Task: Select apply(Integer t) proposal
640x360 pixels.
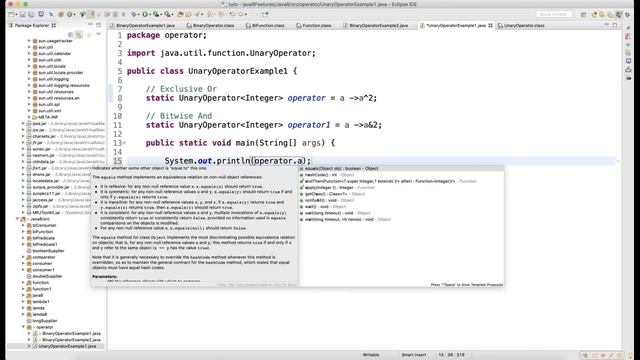Action: (x=402, y=188)
